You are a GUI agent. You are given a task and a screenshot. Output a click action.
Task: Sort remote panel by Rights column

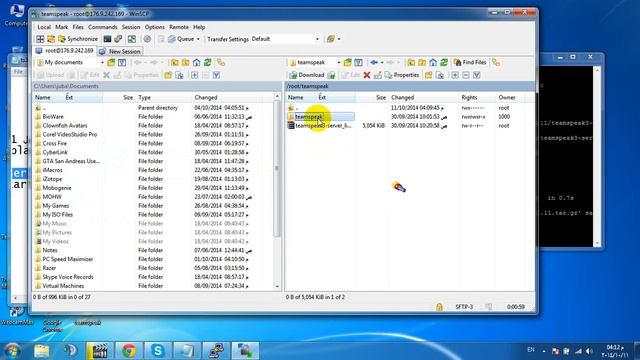click(469, 98)
